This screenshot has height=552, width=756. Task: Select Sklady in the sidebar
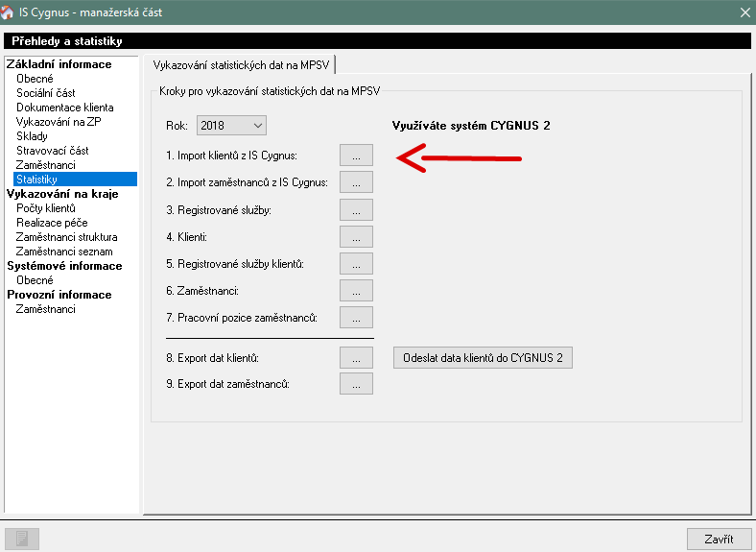tap(32, 136)
